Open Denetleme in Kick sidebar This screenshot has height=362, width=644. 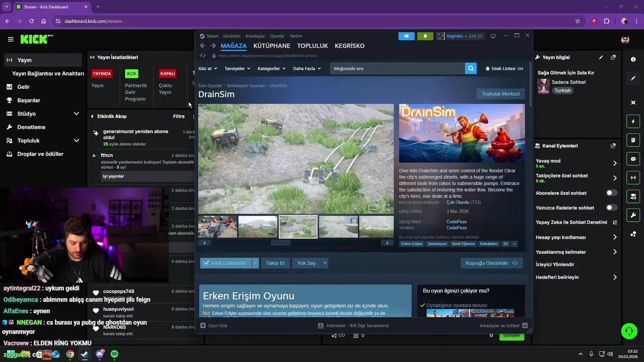(31, 127)
